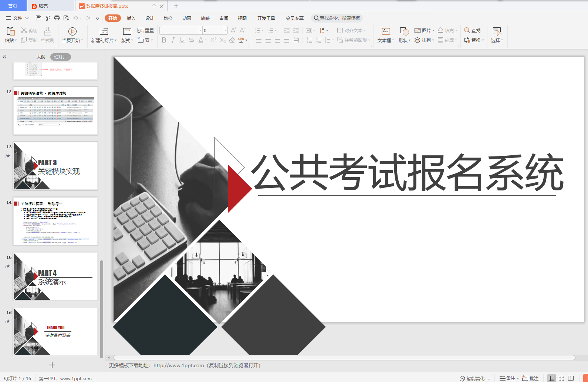
Task: Select slide 15 thumbnail PART 4 系统演示
Action: click(55, 277)
